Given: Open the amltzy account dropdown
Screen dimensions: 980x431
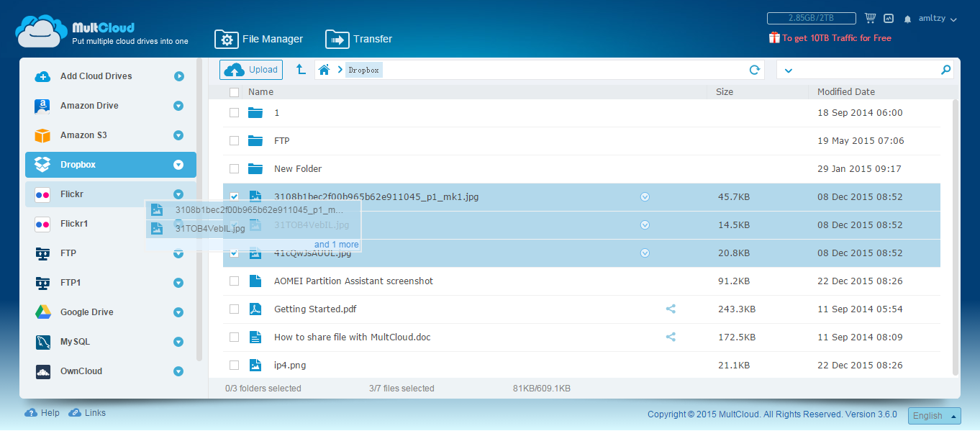Looking at the screenshot, I should pyautogui.click(x=938, y=19).
